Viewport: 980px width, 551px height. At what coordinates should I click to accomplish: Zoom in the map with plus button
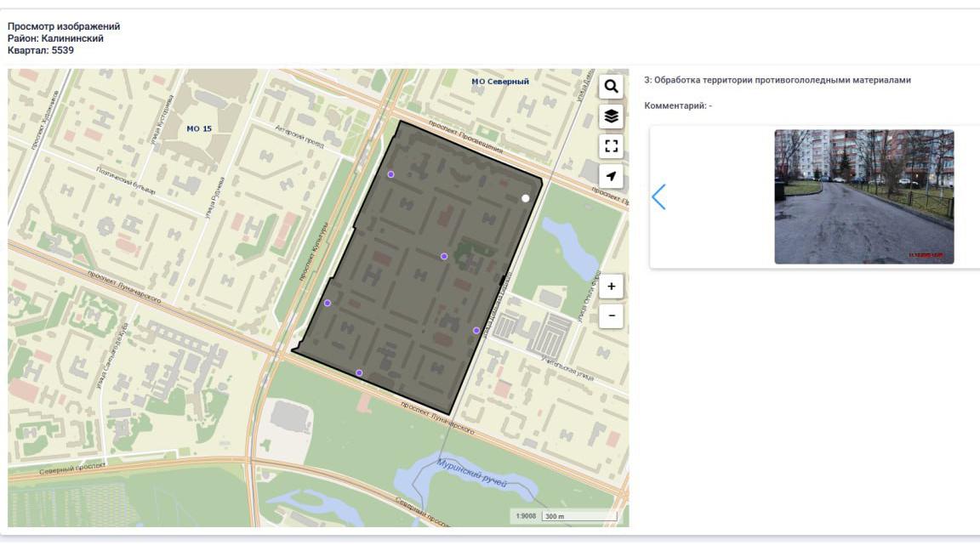coord(611,287)
